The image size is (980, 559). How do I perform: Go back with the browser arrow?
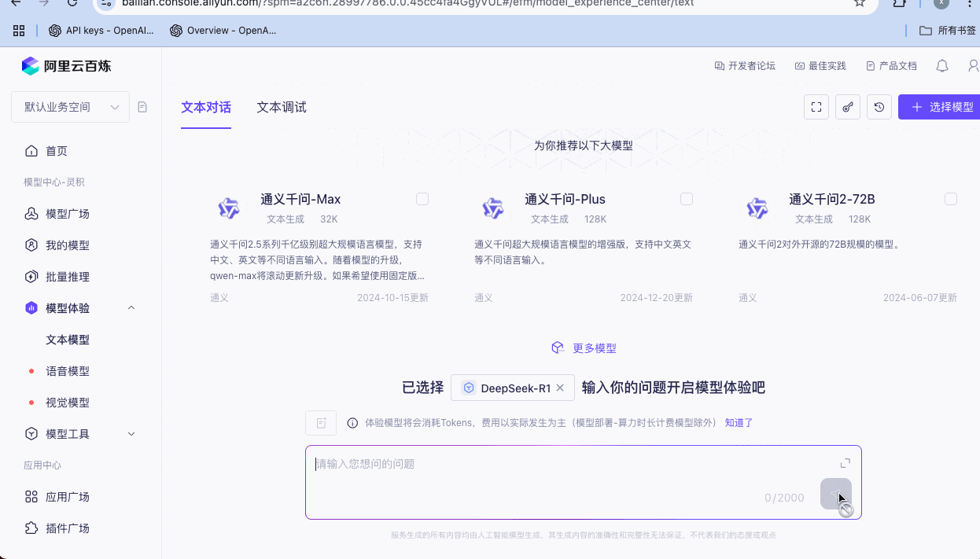pyautogui.click(x=16, y=3)
